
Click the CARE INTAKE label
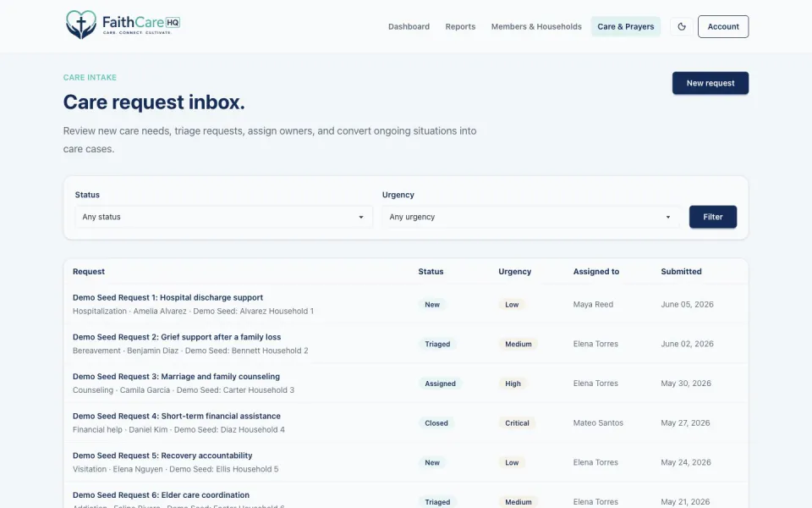tap(91, 77)
